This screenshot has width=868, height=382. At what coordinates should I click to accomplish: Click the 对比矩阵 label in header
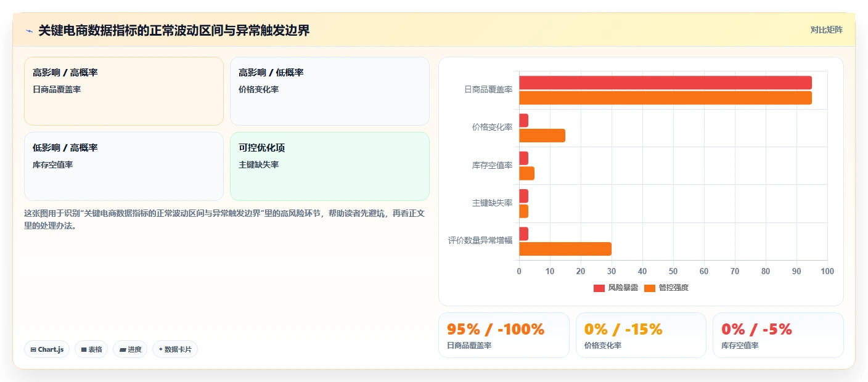click(x=826, y=30)
